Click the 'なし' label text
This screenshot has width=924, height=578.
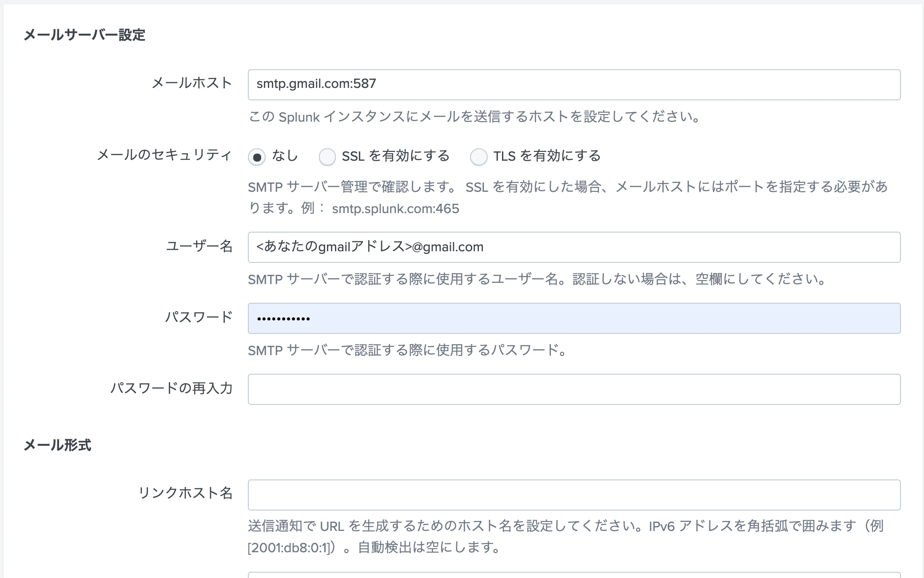[x=285, y=156]
